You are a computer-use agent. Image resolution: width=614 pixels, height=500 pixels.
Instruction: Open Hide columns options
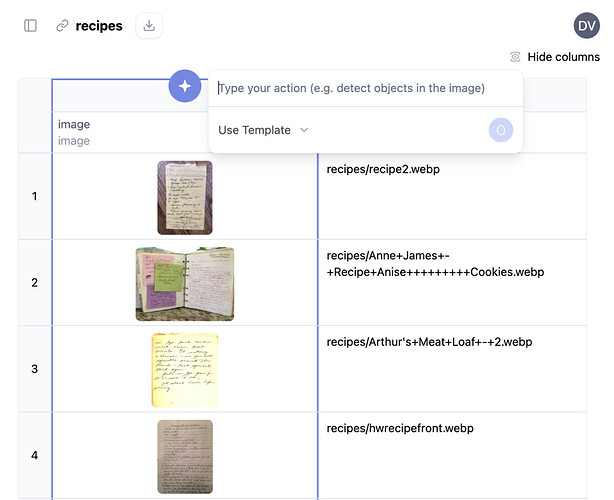[555, 57]
